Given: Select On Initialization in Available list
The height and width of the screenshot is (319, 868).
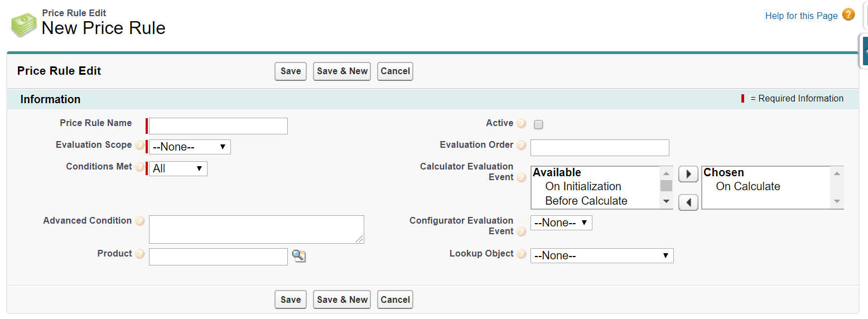Looking at the screenshot, I should [x=583, y=186].
